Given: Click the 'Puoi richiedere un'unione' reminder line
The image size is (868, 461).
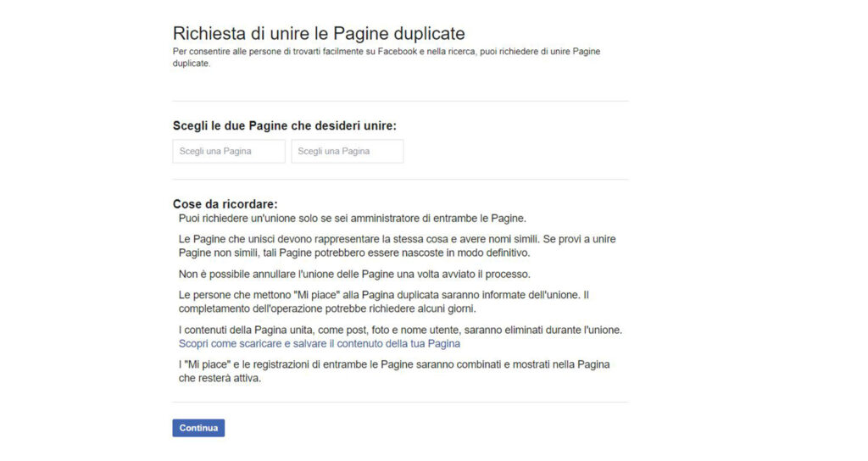Looking at the screenshot, I should pos(352,219).
